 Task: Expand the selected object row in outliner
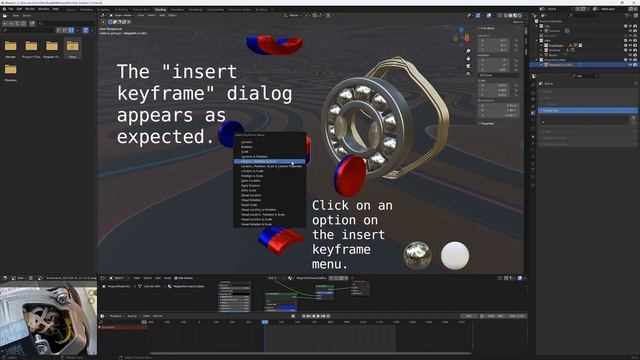541,64
